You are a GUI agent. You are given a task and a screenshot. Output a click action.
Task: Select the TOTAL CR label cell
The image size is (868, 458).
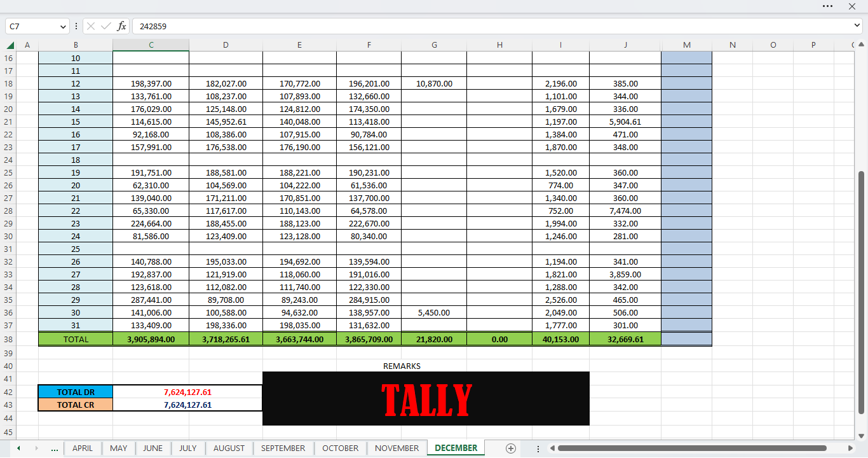[x=76, y=405]
